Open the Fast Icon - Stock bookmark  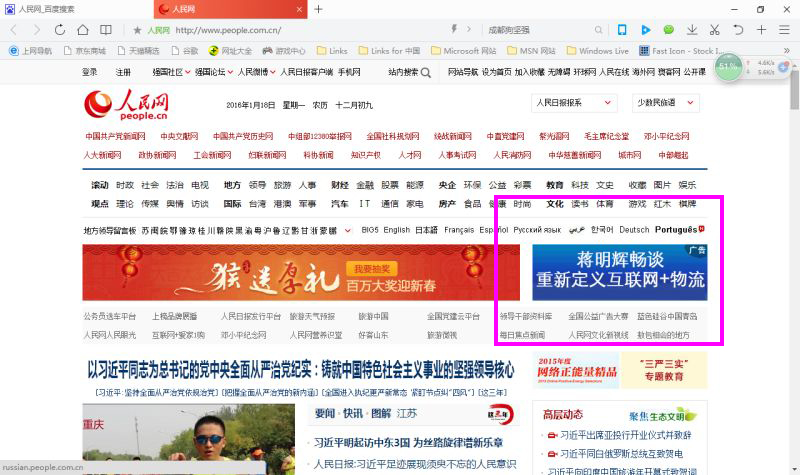click(681, 51)
